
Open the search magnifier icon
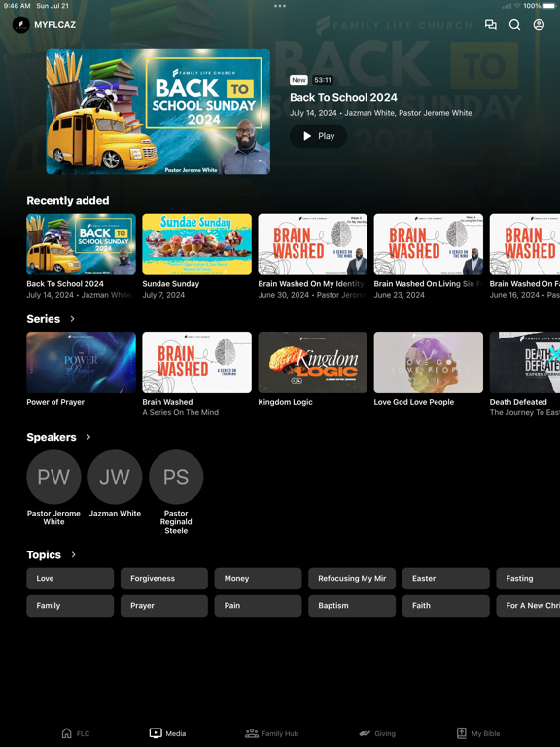[x=514, y=24]
